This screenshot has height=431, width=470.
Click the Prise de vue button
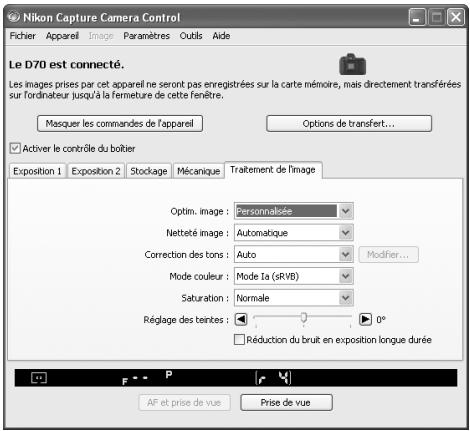tap(286, 403)
